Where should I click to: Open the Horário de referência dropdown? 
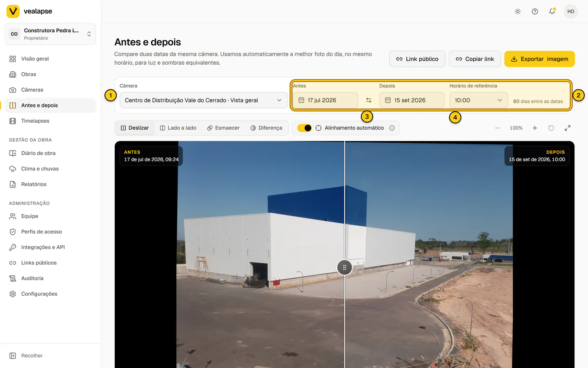[x=479, y=100]
